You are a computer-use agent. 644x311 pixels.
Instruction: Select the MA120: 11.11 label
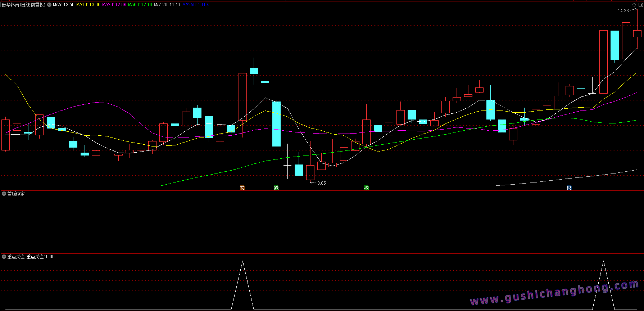coord(167,5)
